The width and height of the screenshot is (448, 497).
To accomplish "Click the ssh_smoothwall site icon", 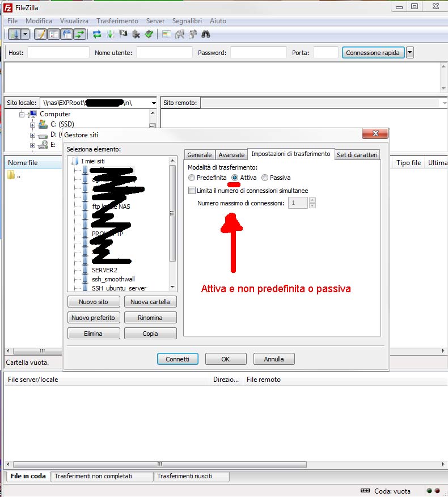I will pyautogui.click(x=85, y=279).
